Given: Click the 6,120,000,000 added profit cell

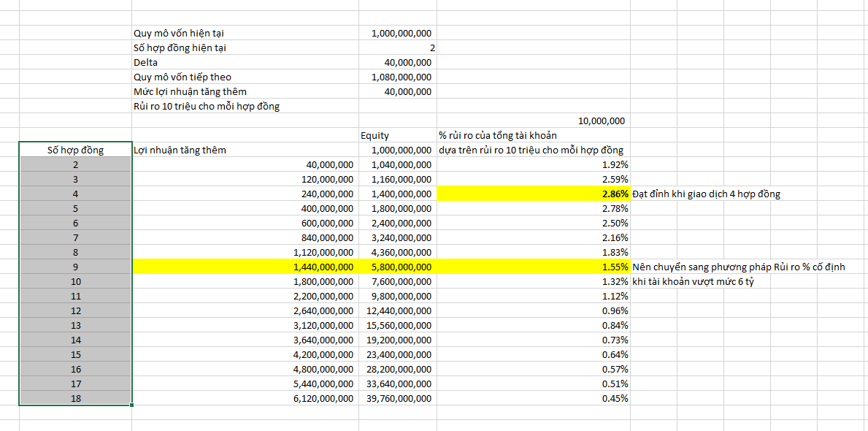Looking at the screenshot, I should point(245,398).
